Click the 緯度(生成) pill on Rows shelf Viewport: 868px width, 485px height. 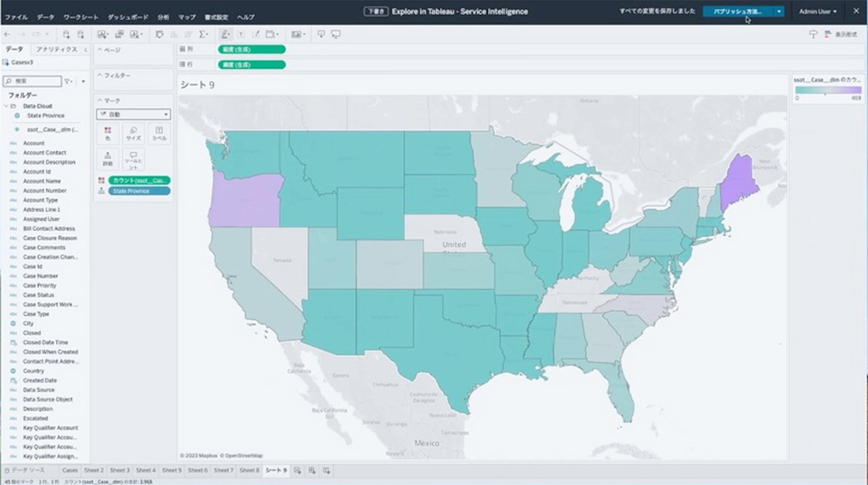tap(252, 64)
